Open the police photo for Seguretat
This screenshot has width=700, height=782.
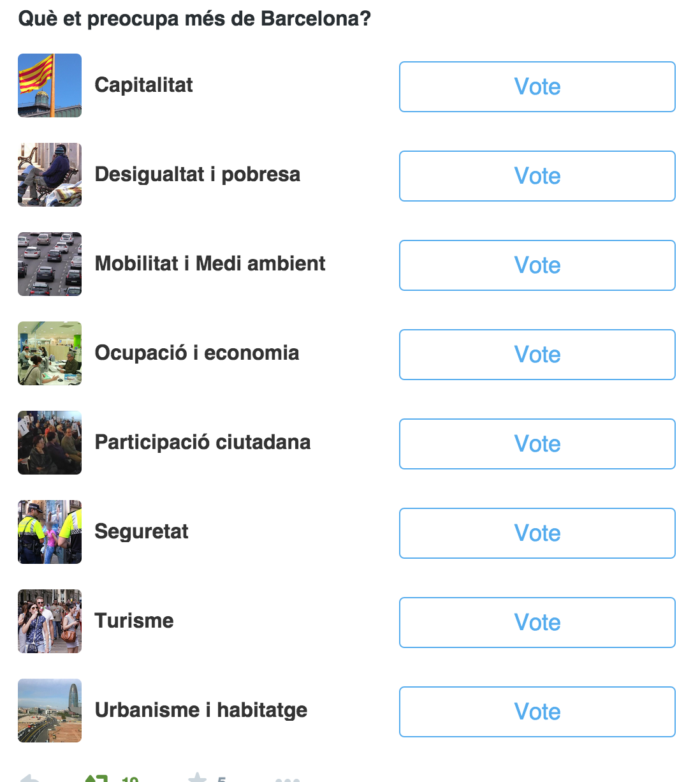50,532
